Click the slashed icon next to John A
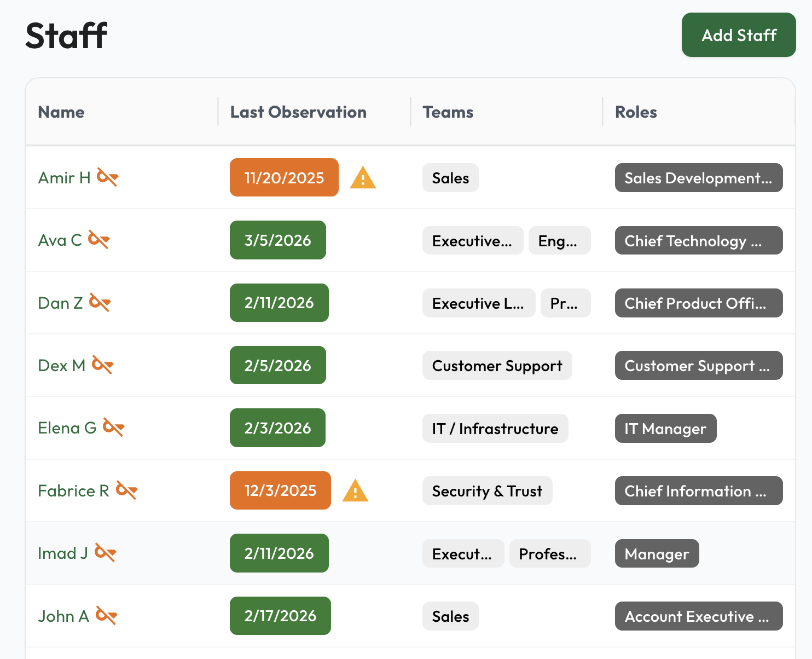Viewport: 812px width, 659px height. (108, 616)
